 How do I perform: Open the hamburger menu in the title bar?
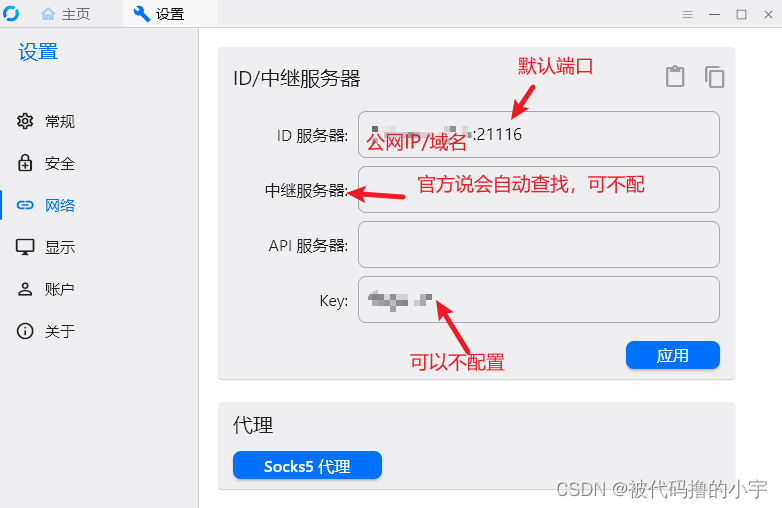(687, 14)
